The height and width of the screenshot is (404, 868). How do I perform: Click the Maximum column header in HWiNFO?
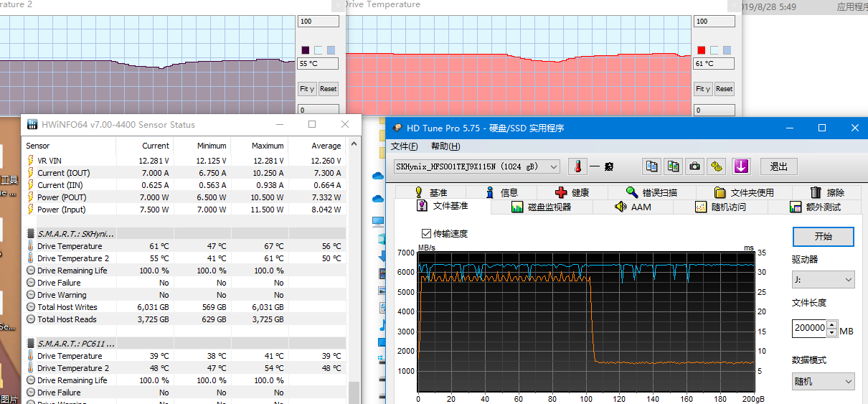pos(259,146)
